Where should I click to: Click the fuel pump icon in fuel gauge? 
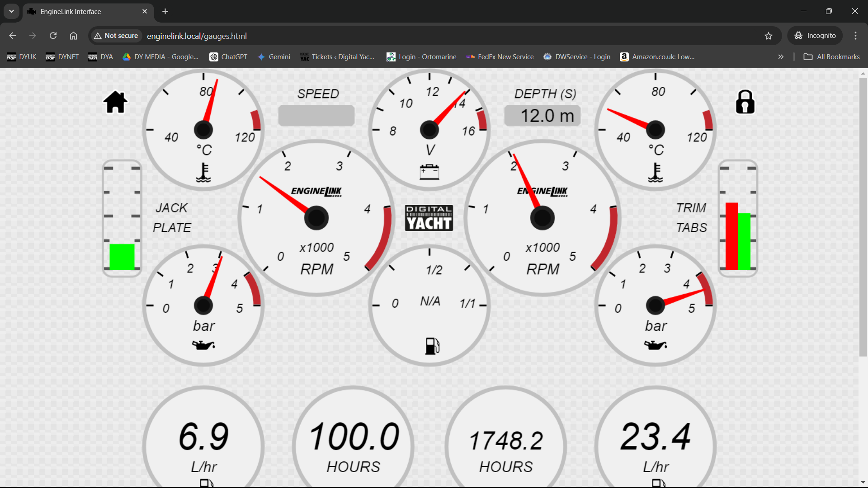(x=432, y=346)
